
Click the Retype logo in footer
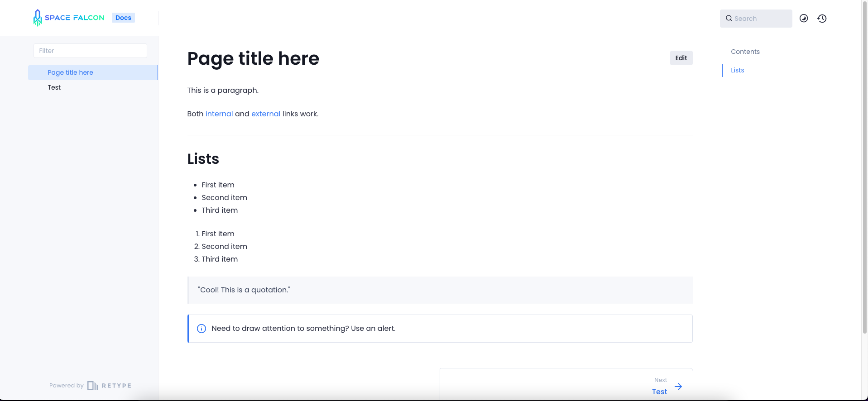click(93, 385)
